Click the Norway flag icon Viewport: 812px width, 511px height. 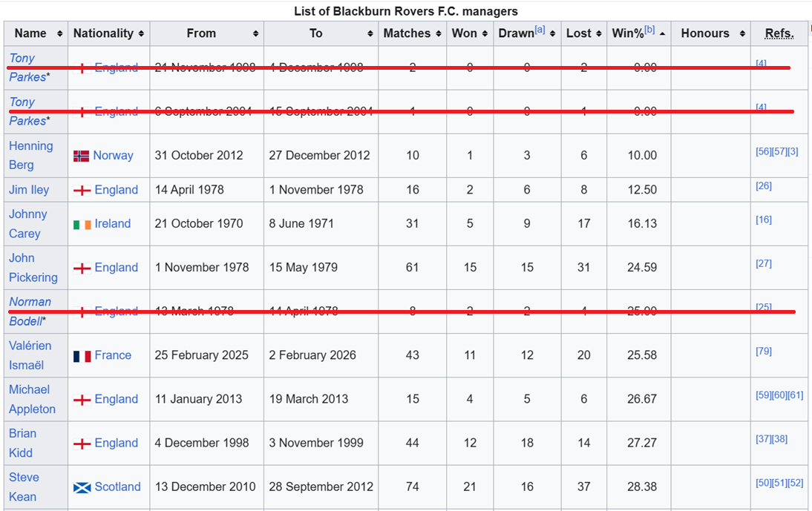(x=82, y=156)
